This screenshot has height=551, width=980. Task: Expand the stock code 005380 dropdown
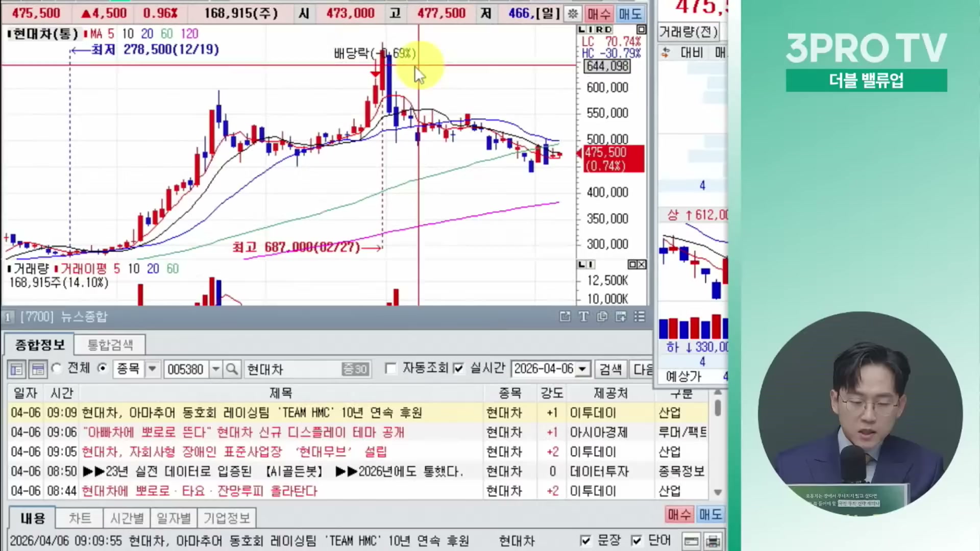216,369
